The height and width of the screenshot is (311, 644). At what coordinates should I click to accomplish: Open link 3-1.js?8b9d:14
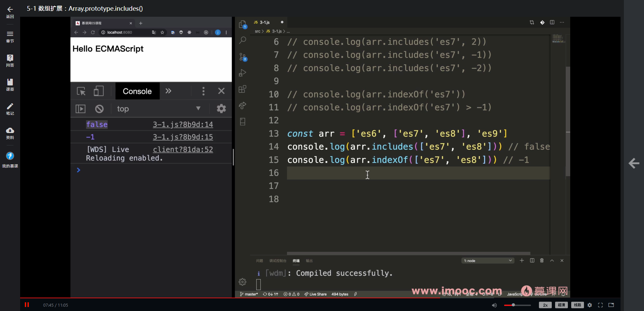[183, 125]
